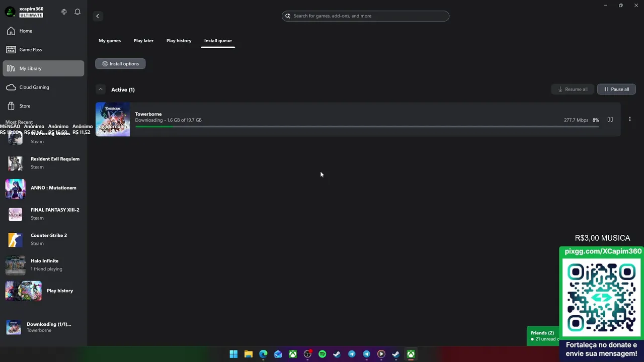This screenshot has height=362, width=644.
Task: Click the 8% download percentage
Action: coord(596,120)
